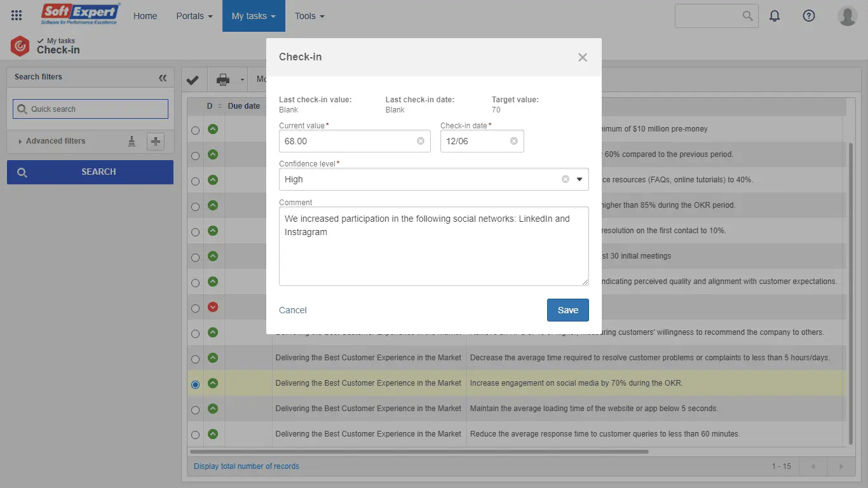Clear the Check-in date field
868x488 pixels.
pos(514,141)
